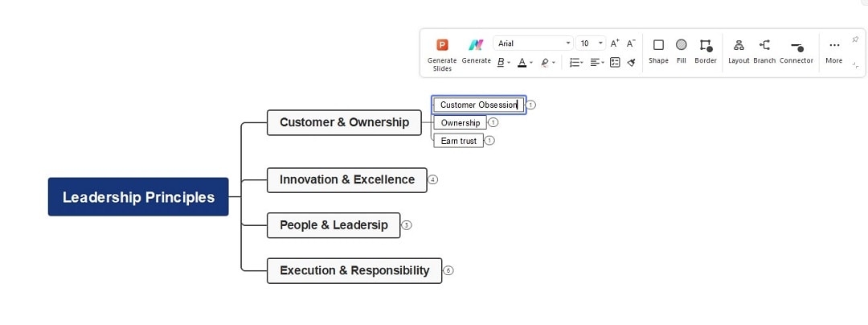This screenshot has height=325, width=868.
Task: Decrease font size with A- icon
Action: point(631,43)
